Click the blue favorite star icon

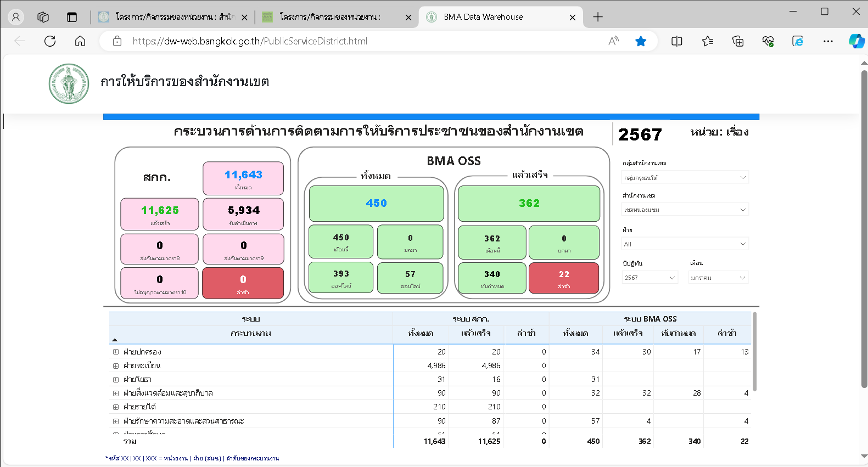641,41
